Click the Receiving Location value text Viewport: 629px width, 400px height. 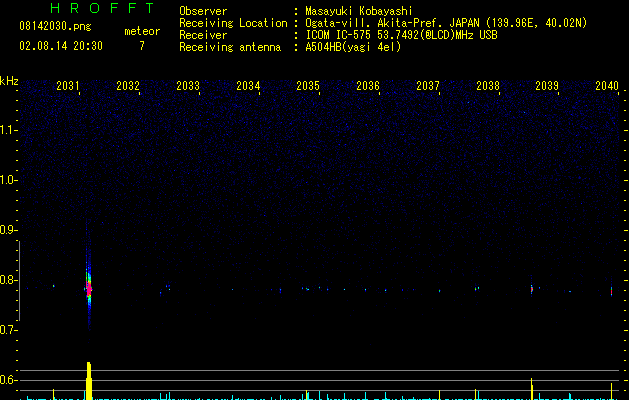tap(446, 23)
